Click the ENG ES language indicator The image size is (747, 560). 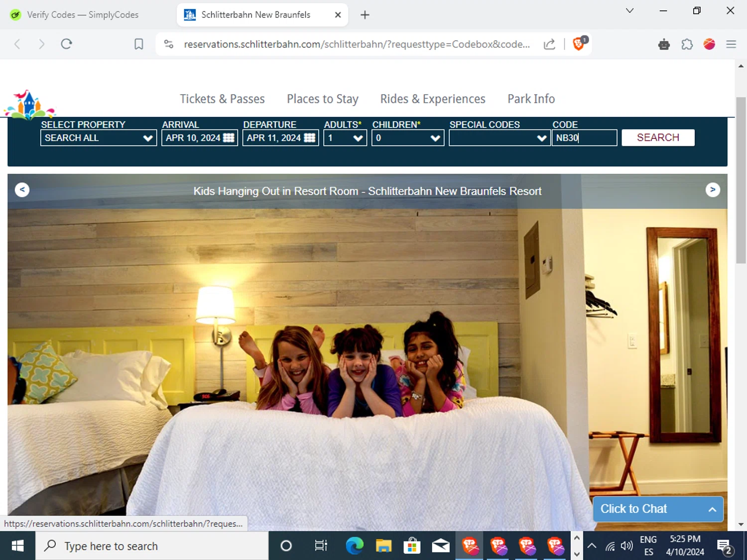[x=648, y=546]
